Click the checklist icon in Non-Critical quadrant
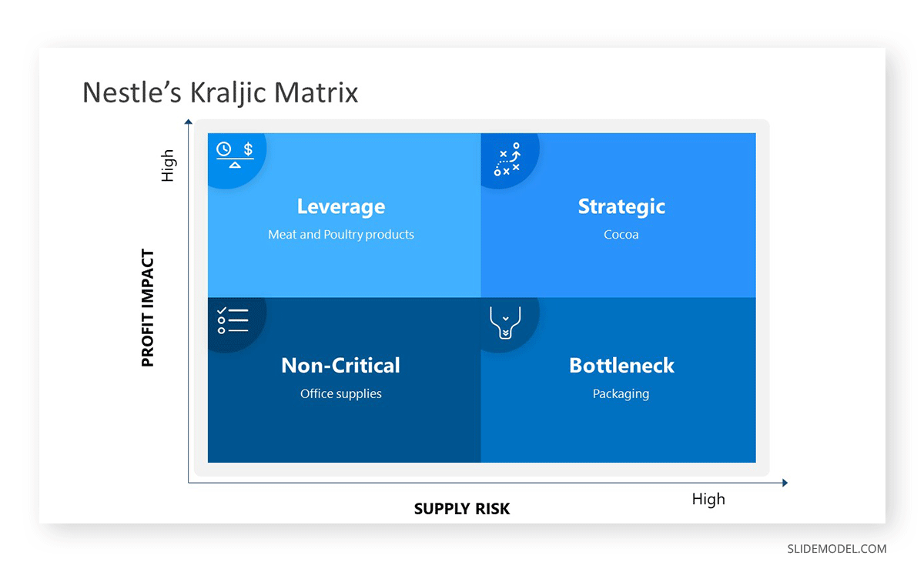Viewport: 924px width, 572px height. (233, 320)
